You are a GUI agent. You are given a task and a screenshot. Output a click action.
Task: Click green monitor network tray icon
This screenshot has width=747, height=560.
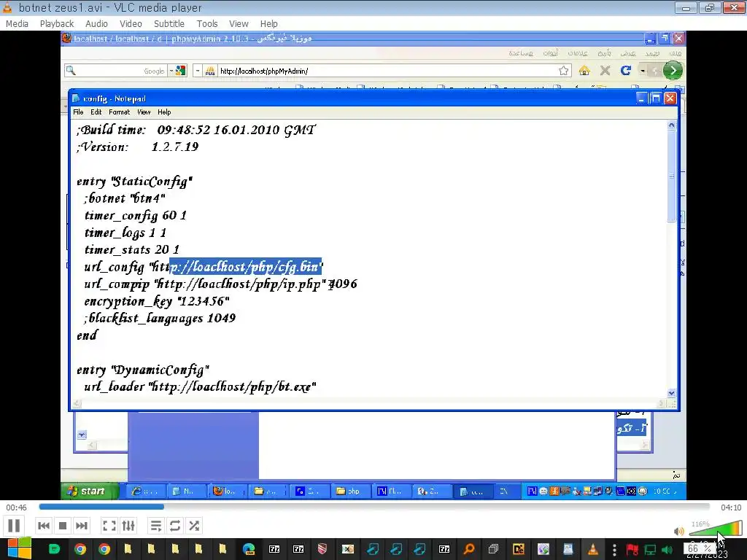(x=650, y=550)
